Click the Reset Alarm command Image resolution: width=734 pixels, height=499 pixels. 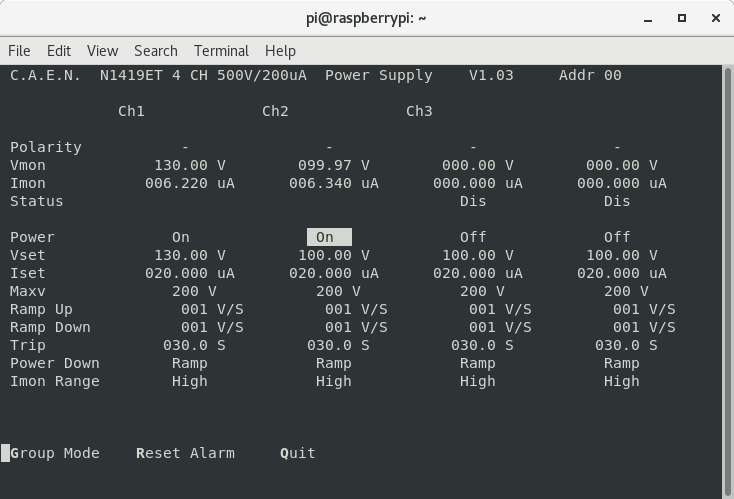(185, 453)
